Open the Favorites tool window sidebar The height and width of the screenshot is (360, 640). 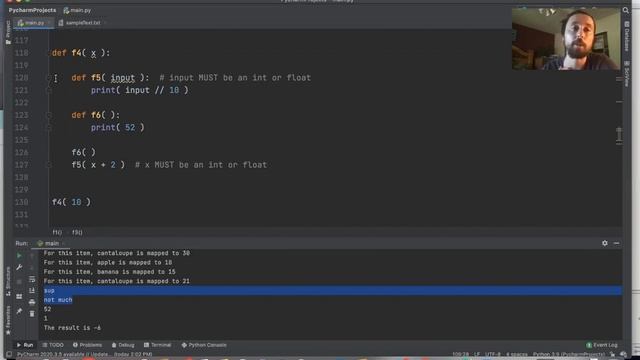8,320
